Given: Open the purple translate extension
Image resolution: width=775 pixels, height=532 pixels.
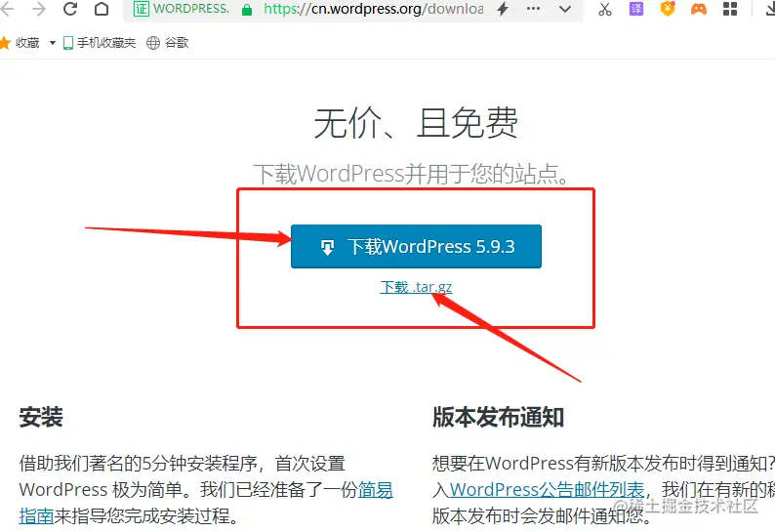Looking at the screenshot, I should coord(636,9).
